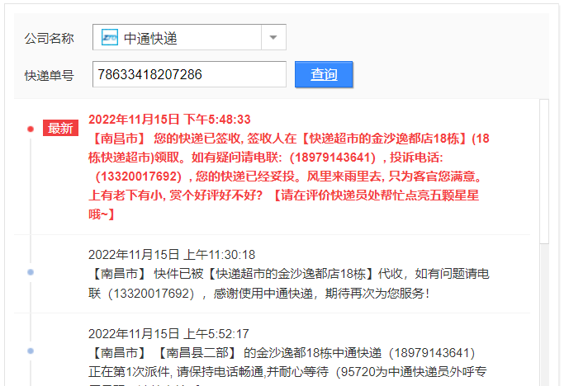Click the 公司名称 label
This screenshot has height=386, width=588.
pyautogui.click(x=49, y=38)
